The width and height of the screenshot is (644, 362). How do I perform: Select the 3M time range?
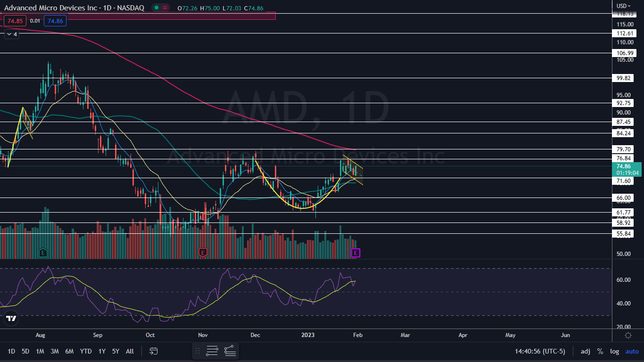coord(55,351)
